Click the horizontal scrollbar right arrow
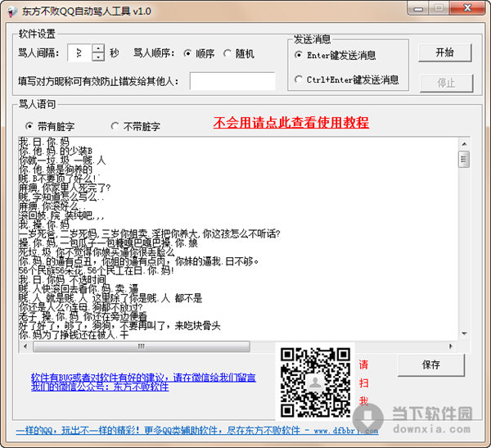Viewport: 491px width, 448px height. pyautogui.click(x=451, y=346)
